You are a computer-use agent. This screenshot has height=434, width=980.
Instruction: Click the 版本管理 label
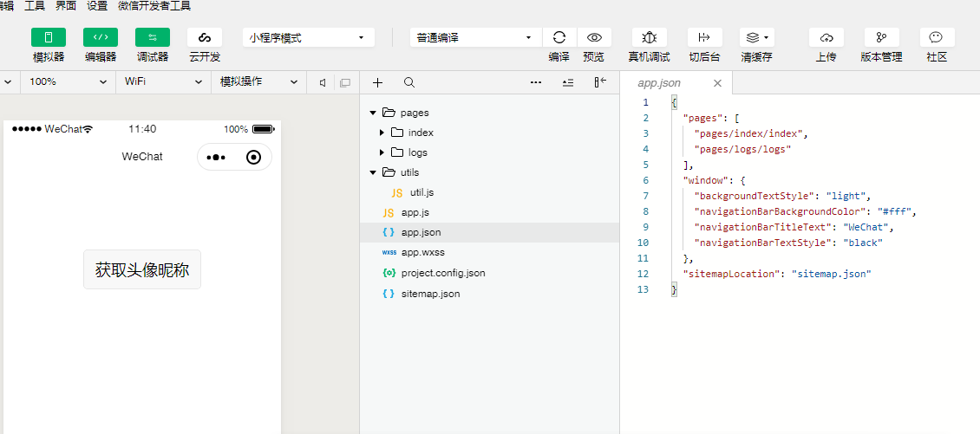coord(881,57)
